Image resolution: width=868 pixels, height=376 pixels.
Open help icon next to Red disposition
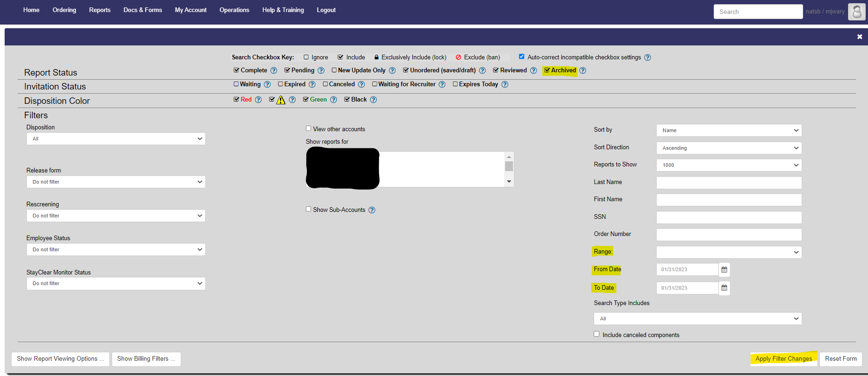tap(259, 100)
